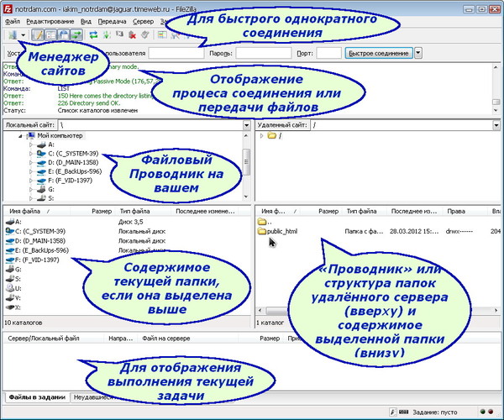The image size is (504, 420).
Task: Open directory listing filters icon
Action: tap(162, 34)
